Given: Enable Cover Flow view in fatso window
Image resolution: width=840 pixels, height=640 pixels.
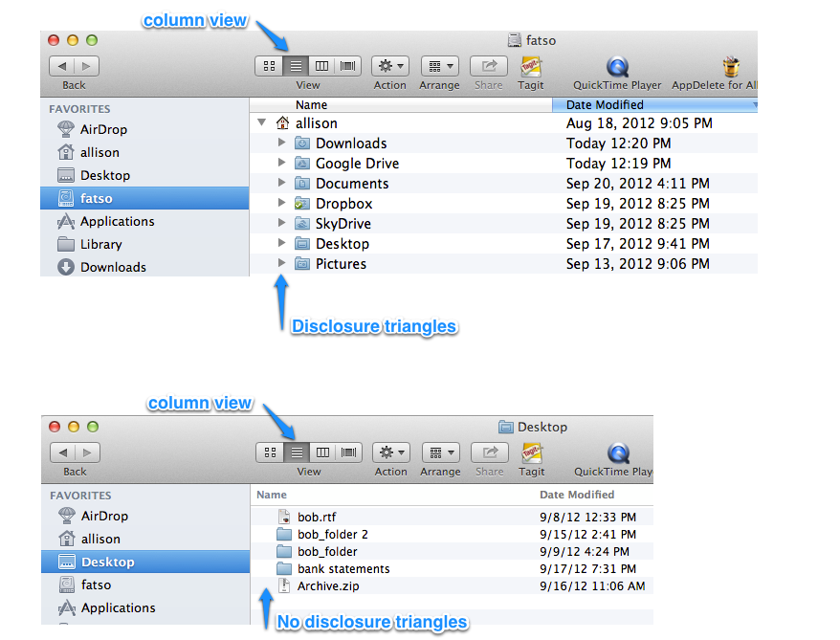Looking at the screenshot, I should (x=348, y=66).
